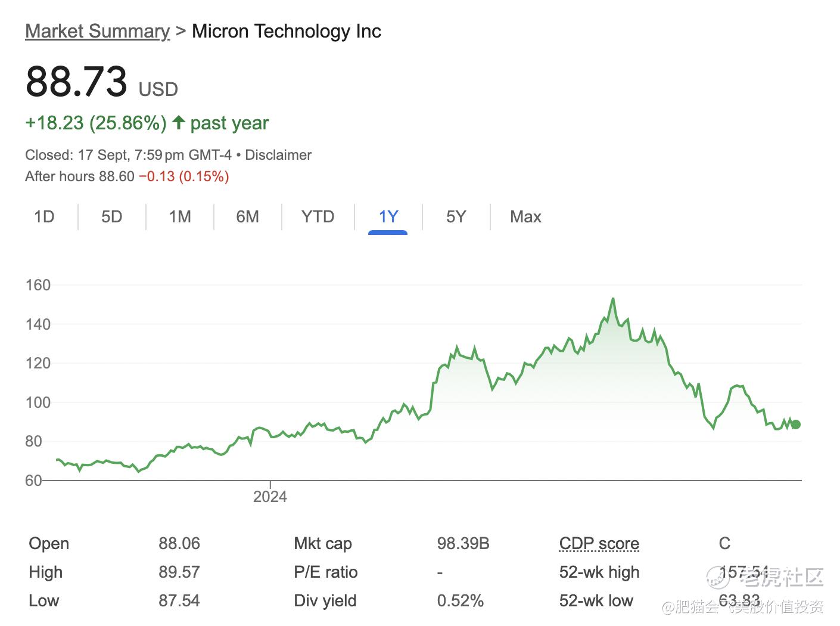Click the 52-wk low label
Screen dimensions: 840x626
coord(596,600)
